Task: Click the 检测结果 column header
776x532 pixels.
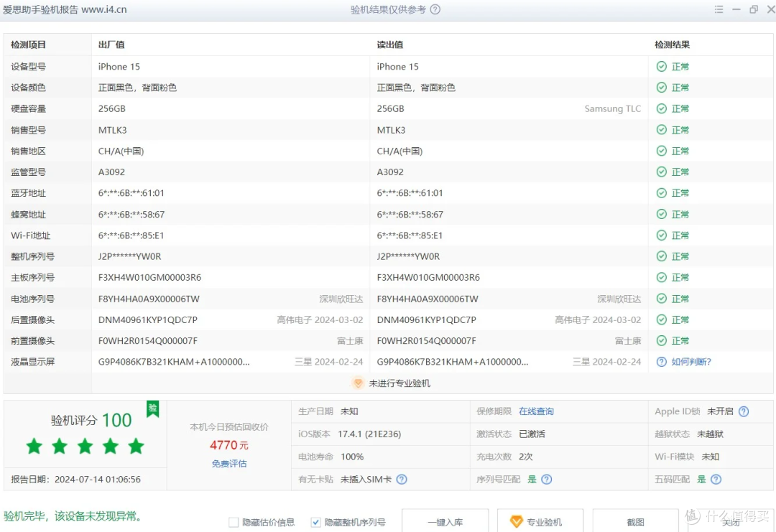Action: tap(672, 45)
